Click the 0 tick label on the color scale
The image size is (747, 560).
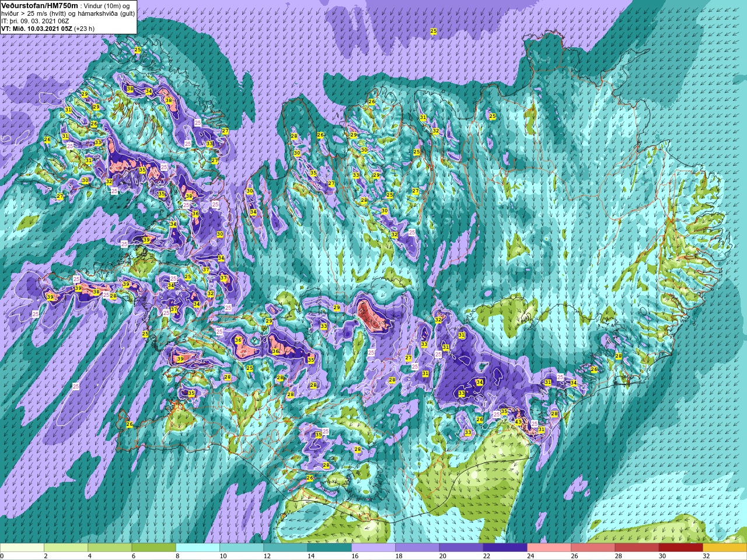pos(2,556)
